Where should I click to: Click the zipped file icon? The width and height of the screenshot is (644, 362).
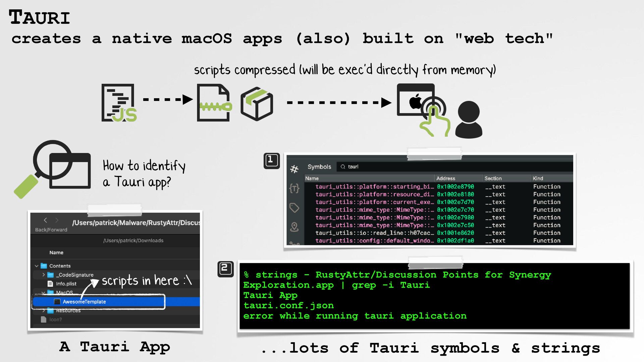214,103
